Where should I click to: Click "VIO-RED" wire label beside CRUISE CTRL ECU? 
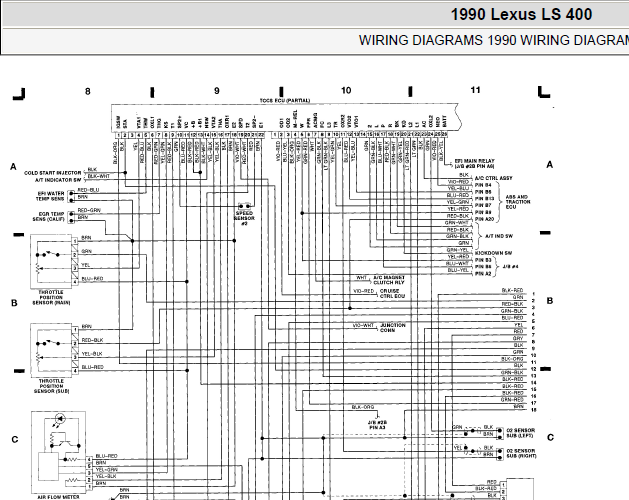pyautogui.click(x=364, y=291)
